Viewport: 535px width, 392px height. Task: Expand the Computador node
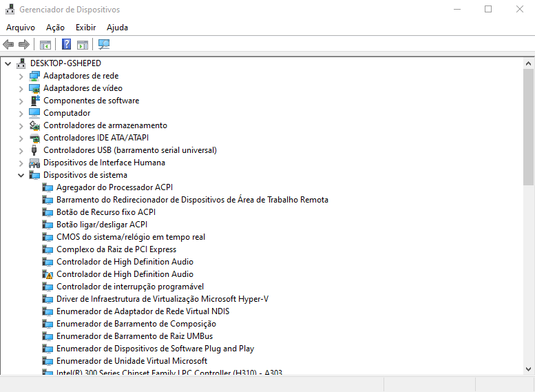click(21, 114)
